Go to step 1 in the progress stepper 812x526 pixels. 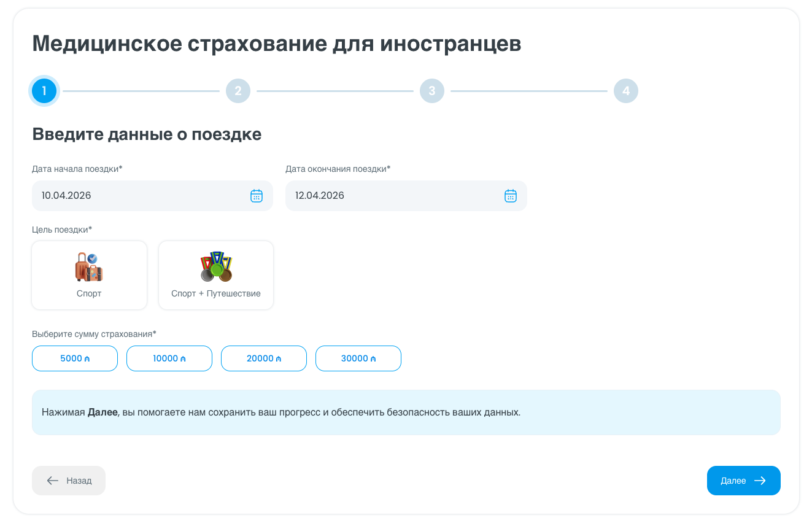[44, 91]
